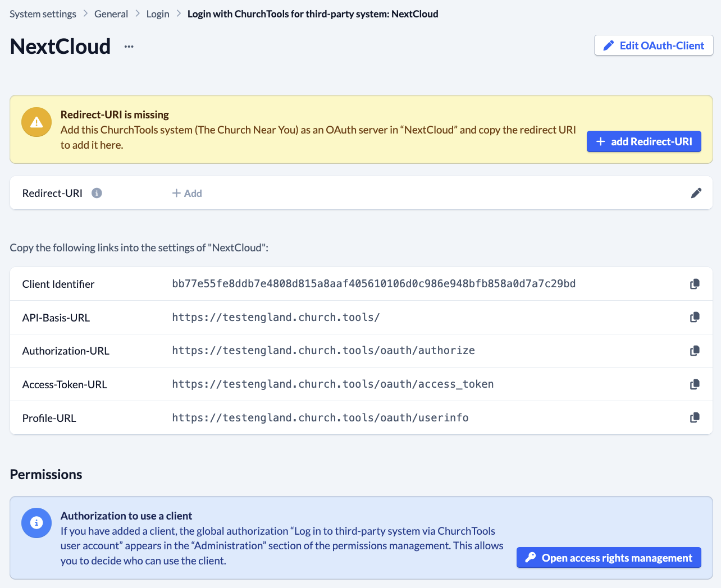Click the 'Profile-URL' label
The height and width of the screenshot is (588, 721).
(49, 418)
